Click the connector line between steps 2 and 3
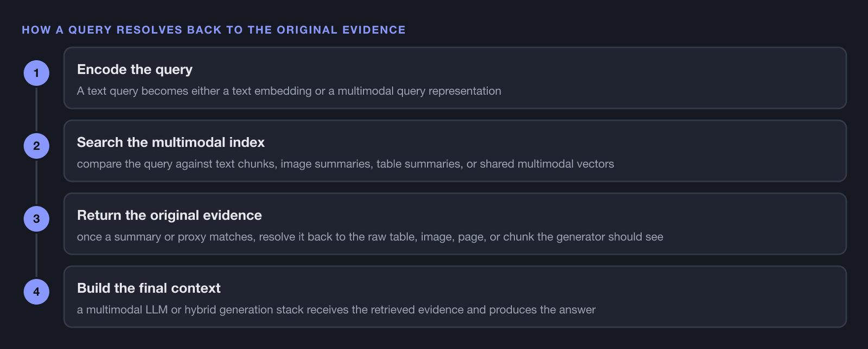The height and width of the screenshot is (349, 868). [36, 182]
